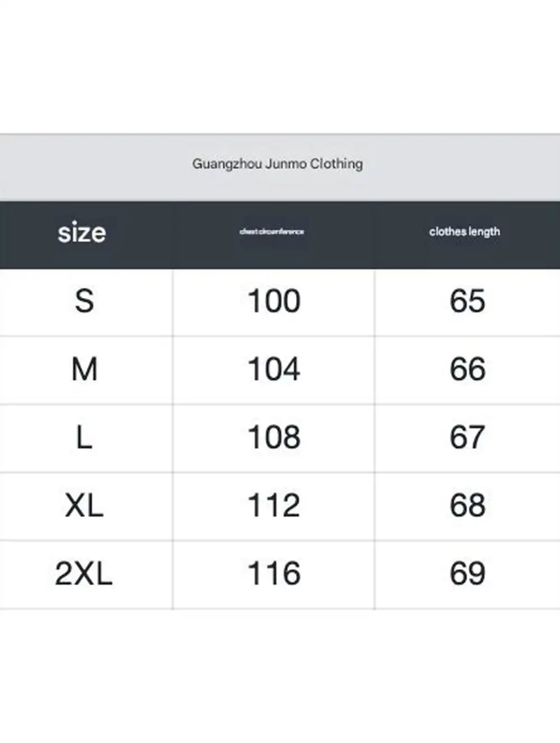The height and width of the screenshot is (743, 560).
Task: Select the chest value 100
Action: tap(274, 301)
